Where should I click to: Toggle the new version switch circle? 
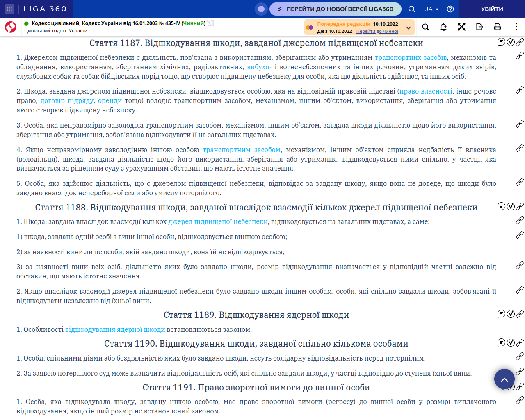click(x=261, y=9)
